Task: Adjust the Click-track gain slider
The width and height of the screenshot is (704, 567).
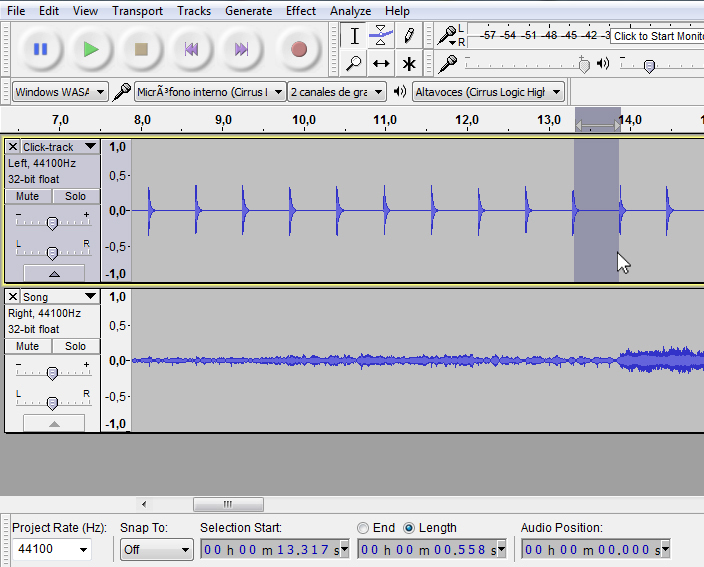Action: click(53, 223)
